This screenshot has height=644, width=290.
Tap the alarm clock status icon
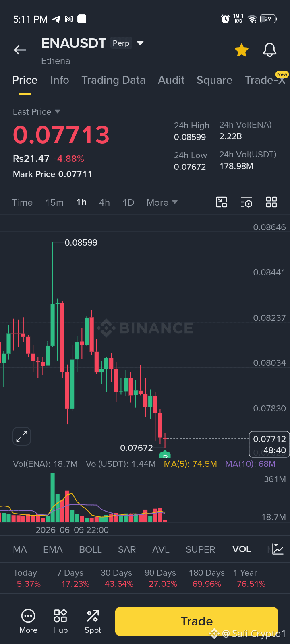point(225,19)
